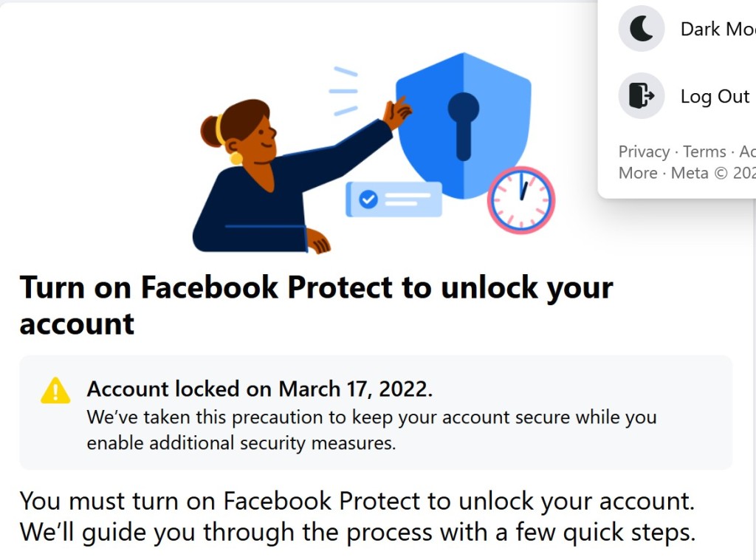
Task: Select the Dark Mode menu label
Action: (x=717, y=29)
